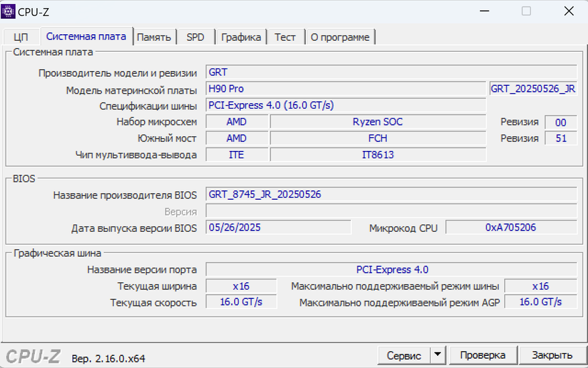Click the southbridge revision value 51
The height and width of the screenshot is (368, 588).
[561, 138]
